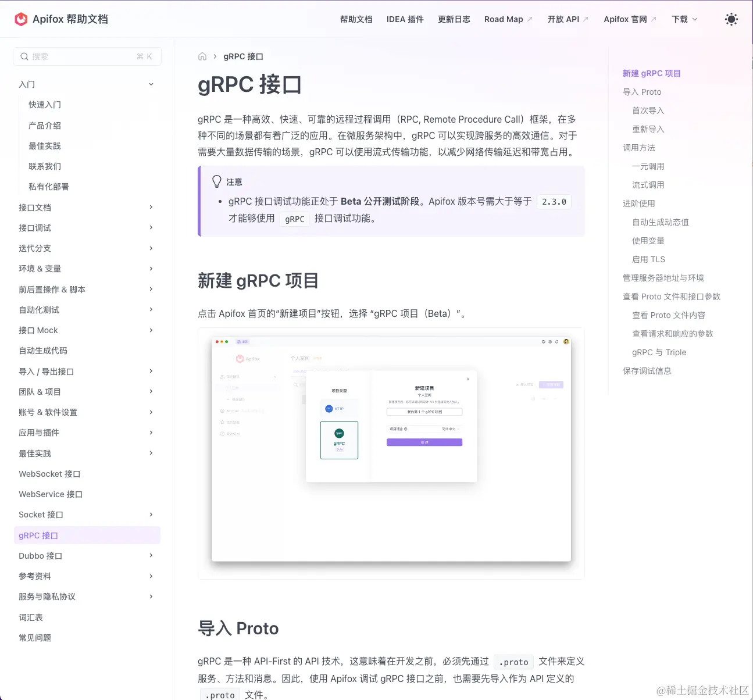The width and height of the screenshot is (753, 700).
Task: Expand the 团队 & 项目 sidebar section
Action: [87, 392]
